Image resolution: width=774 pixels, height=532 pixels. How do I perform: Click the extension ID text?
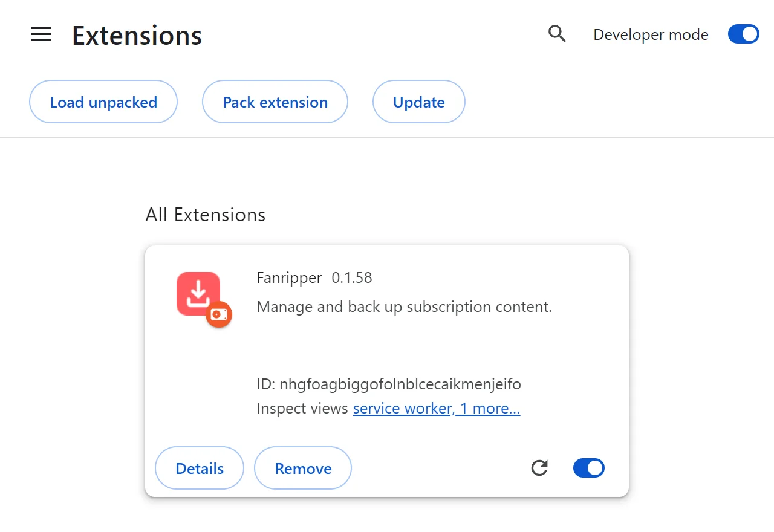point(389,384)
